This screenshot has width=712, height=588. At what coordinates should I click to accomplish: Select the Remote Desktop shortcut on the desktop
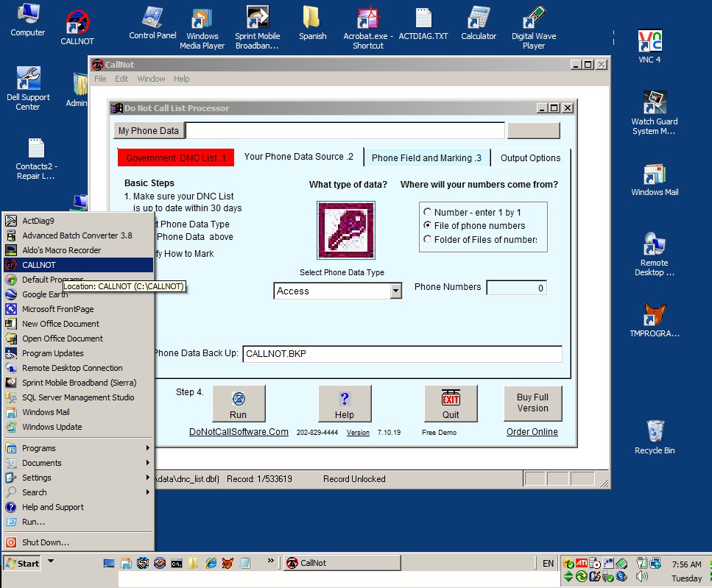(655, 254)
